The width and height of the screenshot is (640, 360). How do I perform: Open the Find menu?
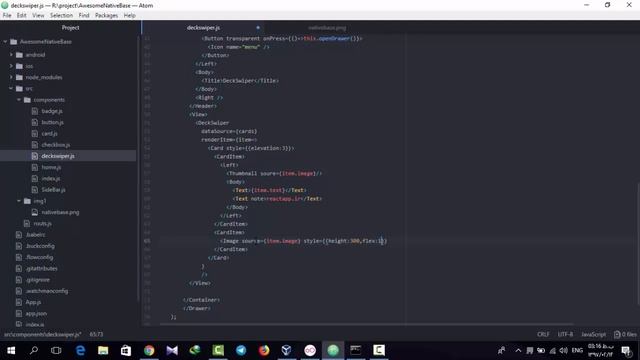[84, 15]
